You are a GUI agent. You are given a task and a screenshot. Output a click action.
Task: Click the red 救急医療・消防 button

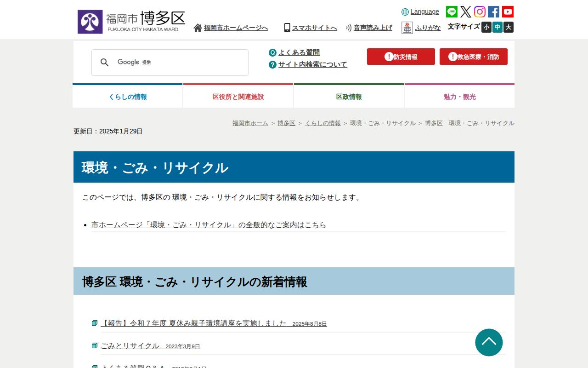[x=474, y=57]
